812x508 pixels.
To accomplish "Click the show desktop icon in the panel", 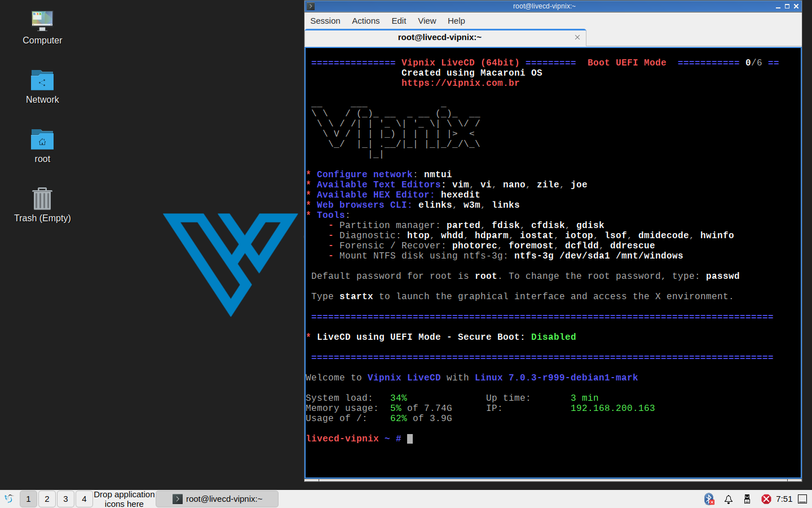I will click(802, 499).
